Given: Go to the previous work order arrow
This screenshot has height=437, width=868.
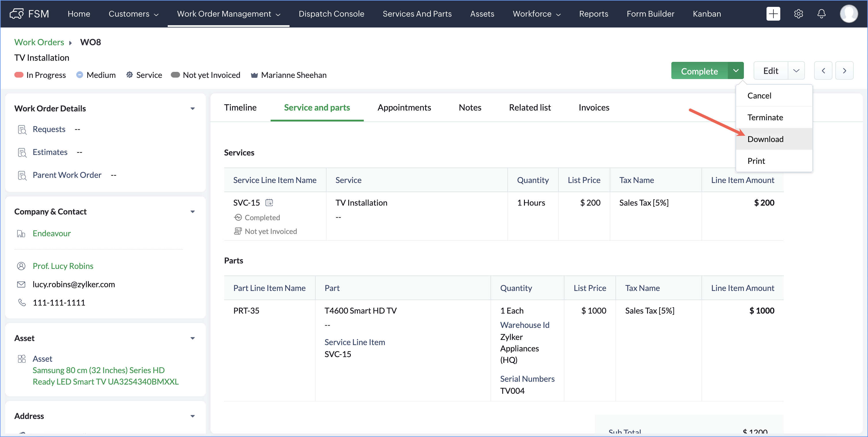Looking at the screenshot, I should coord(823,71).
